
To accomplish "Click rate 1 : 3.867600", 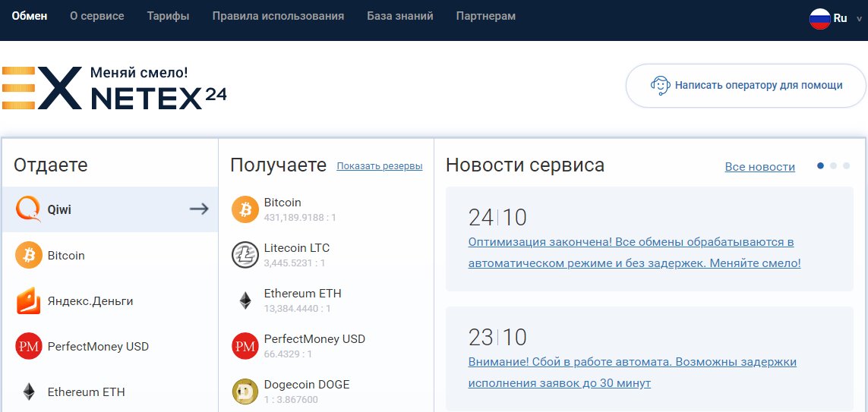I will pyautogui.click(x=291, y=399).
